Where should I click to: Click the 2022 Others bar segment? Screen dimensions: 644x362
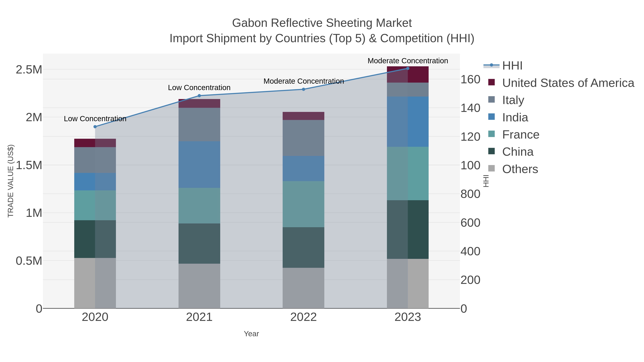coord(304,288)
